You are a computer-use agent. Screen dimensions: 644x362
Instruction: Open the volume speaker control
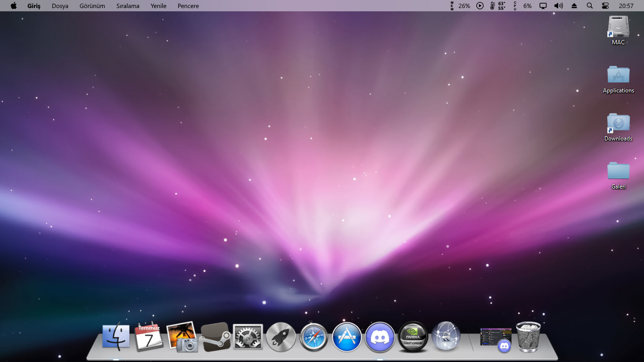[559, 6]
